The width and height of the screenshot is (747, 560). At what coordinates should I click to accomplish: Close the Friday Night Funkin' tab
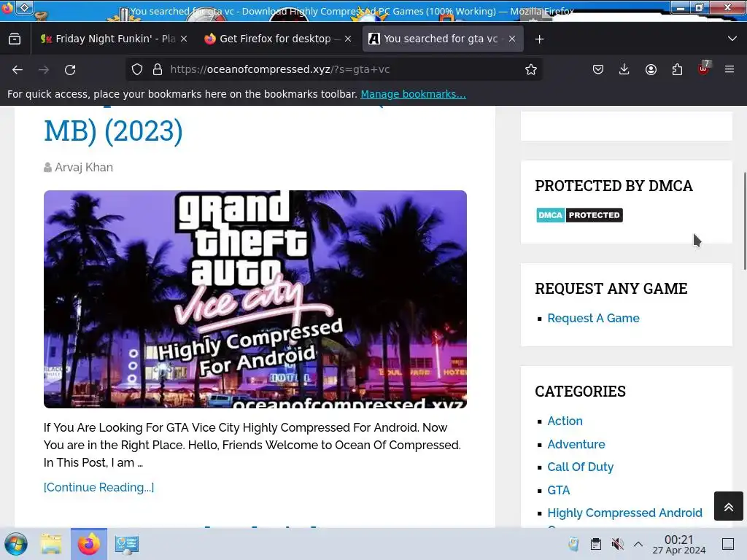(184, 39)
